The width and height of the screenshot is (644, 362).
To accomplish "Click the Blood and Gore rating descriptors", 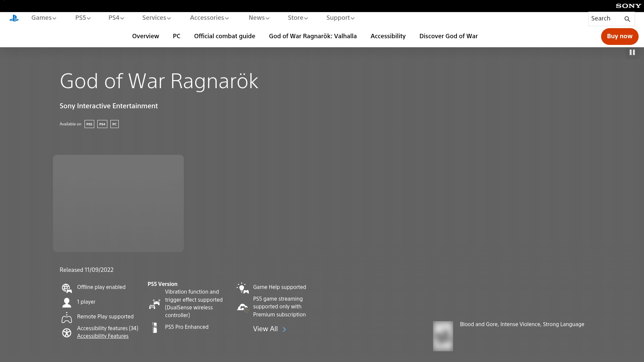I will (x=522, y=324).
